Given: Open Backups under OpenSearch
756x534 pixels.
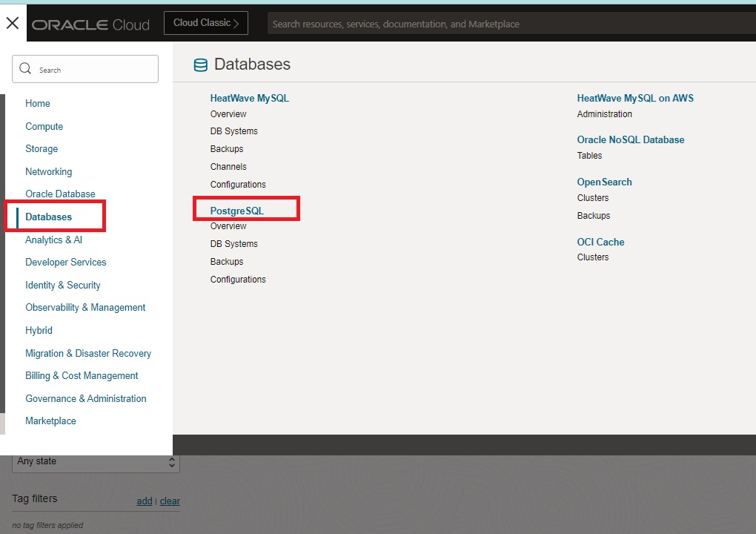Looking at the screenshot, I should coord(594,216).
